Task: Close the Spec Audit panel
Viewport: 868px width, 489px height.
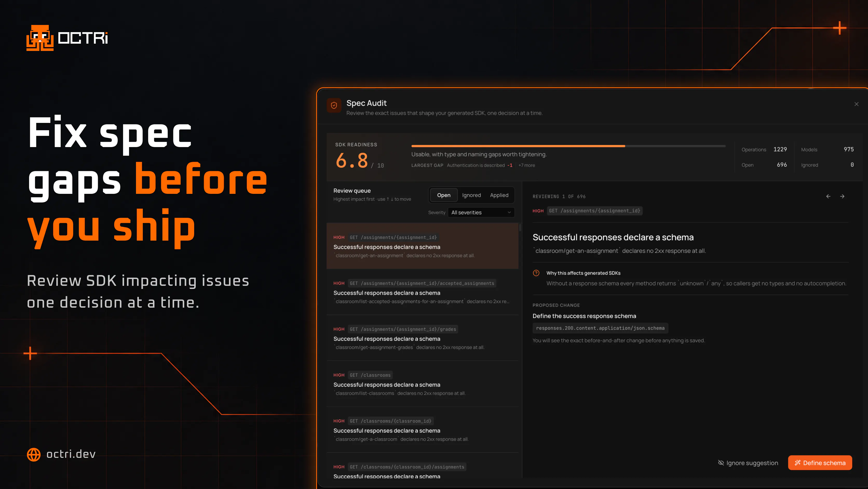Action: (x=856, y=104)
